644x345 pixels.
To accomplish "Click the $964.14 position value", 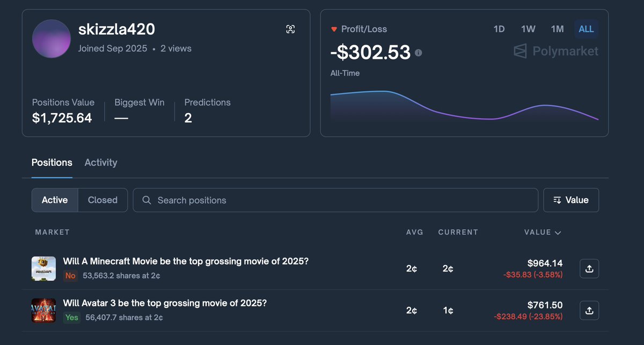I will point(545,263).
